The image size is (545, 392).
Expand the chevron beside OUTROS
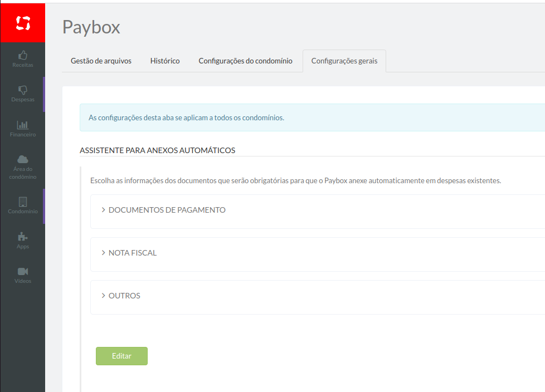coord(103,296)
